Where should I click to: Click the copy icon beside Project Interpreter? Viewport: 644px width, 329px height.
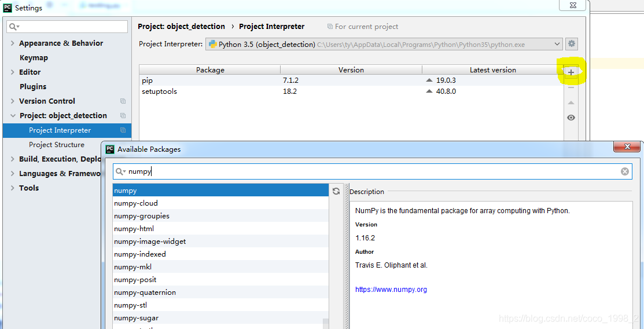click(123, 130)
